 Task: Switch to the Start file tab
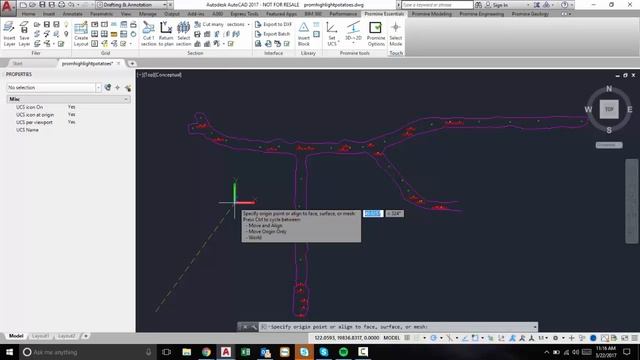[x=18, y=64]
